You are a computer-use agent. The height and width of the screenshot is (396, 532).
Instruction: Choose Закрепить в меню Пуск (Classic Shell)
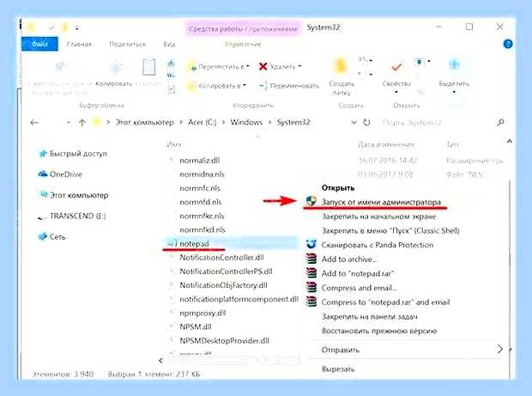point(390,230)
